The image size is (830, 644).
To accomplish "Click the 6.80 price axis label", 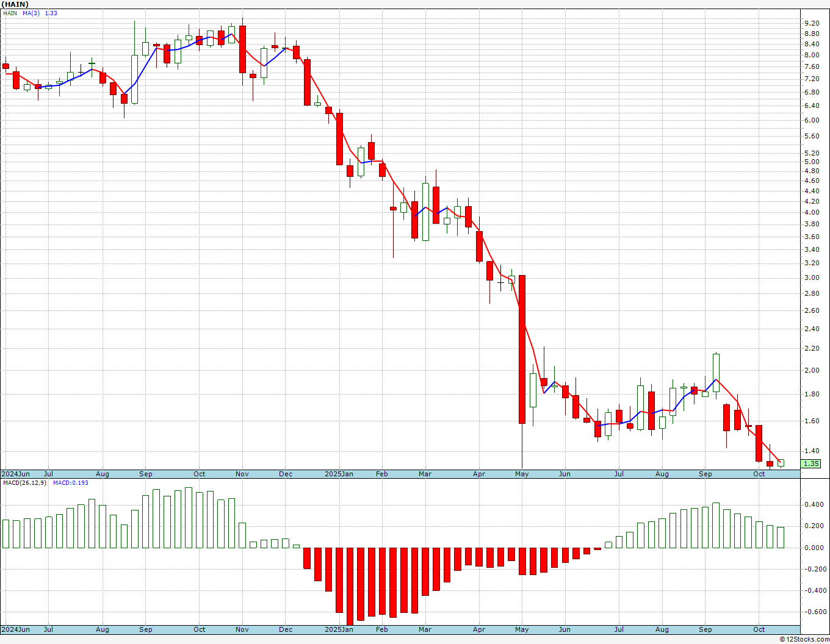I will 812,92.
